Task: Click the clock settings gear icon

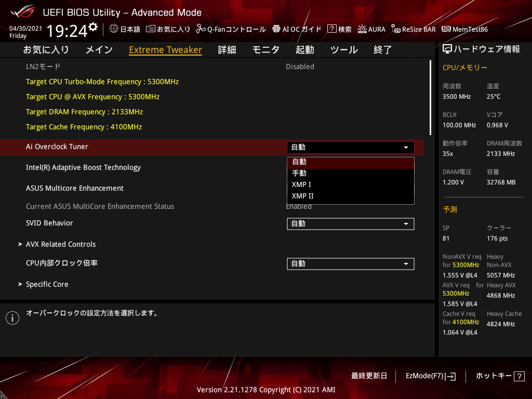Action: pyautogui.click(x=93, y=27)
